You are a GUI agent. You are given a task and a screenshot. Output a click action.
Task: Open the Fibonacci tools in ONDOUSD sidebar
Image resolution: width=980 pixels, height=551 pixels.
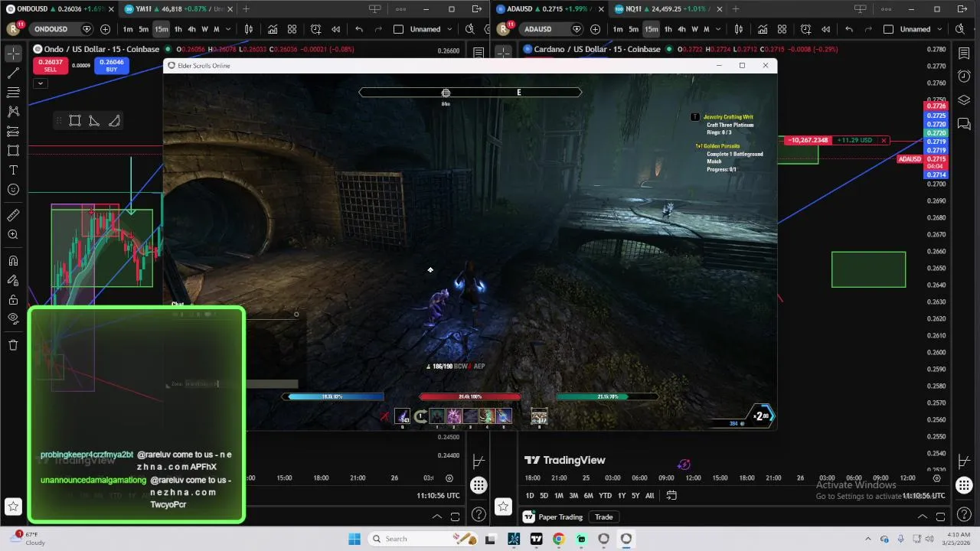13,93
